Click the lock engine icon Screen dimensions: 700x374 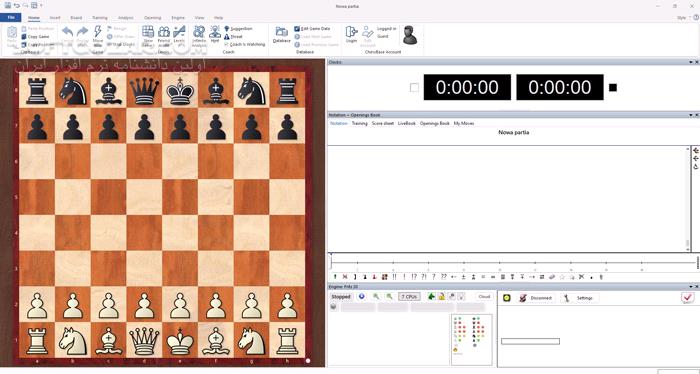click(441, 296)
